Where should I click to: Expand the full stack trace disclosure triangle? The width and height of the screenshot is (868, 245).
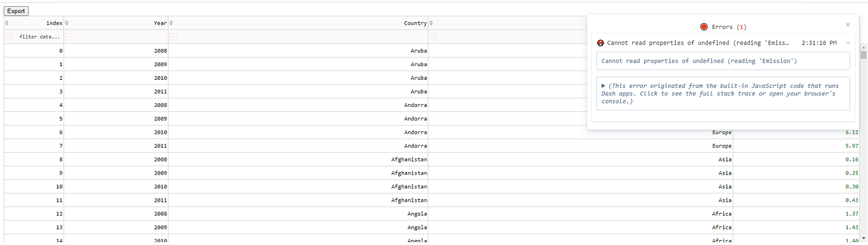(x=604, y=85)
